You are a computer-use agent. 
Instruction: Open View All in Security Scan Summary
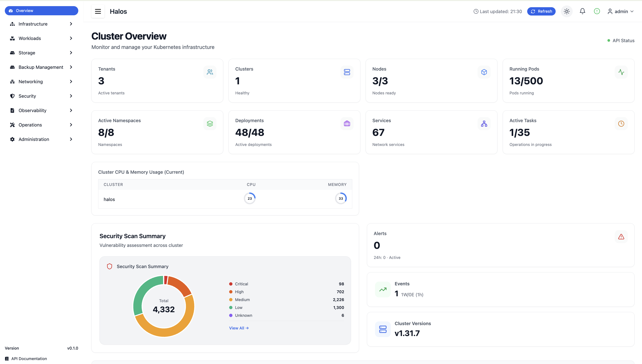coord(238,328)
